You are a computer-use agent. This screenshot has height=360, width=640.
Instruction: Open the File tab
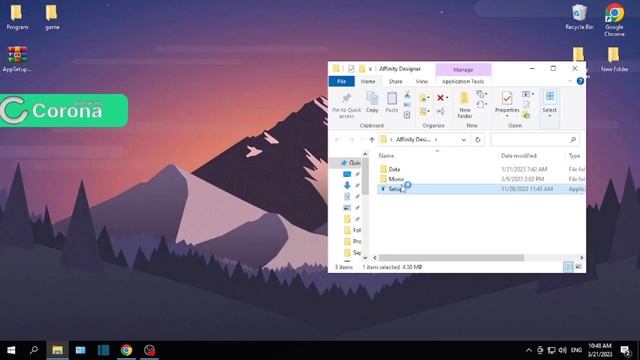point(342,82)
